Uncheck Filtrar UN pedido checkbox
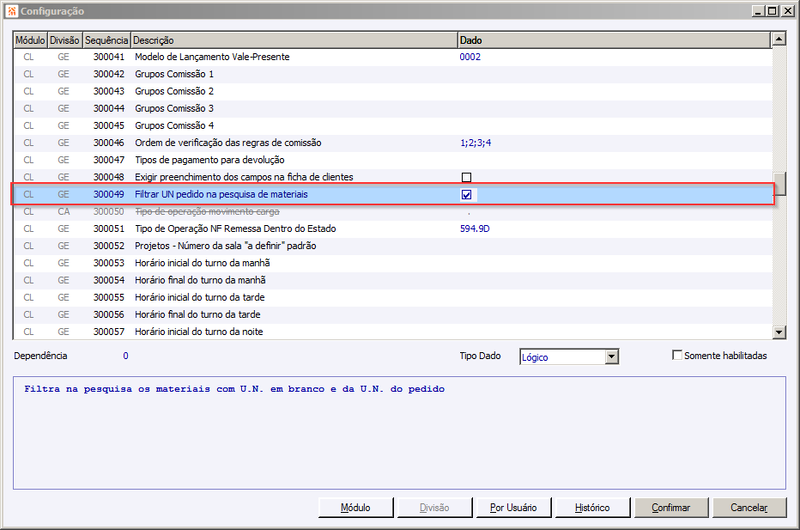Viewport: 800px width, 530px height. tap(466, 194)
